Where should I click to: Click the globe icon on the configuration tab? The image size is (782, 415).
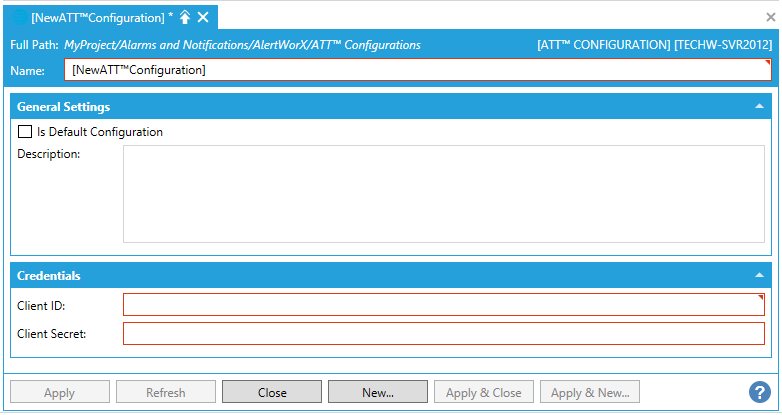(19, 17)
